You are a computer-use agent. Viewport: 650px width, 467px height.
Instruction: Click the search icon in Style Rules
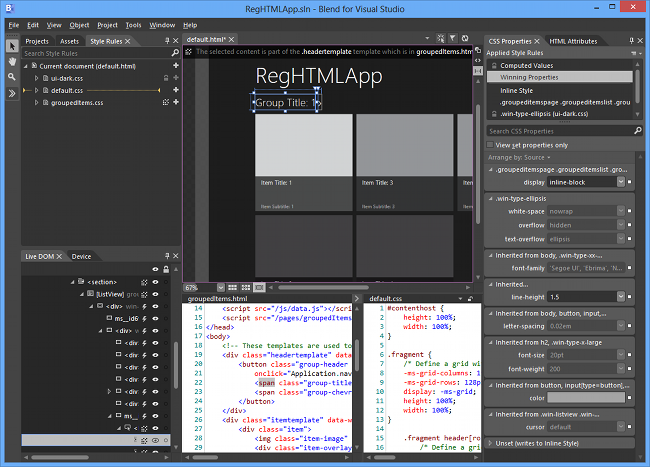[x=175, y=53]
